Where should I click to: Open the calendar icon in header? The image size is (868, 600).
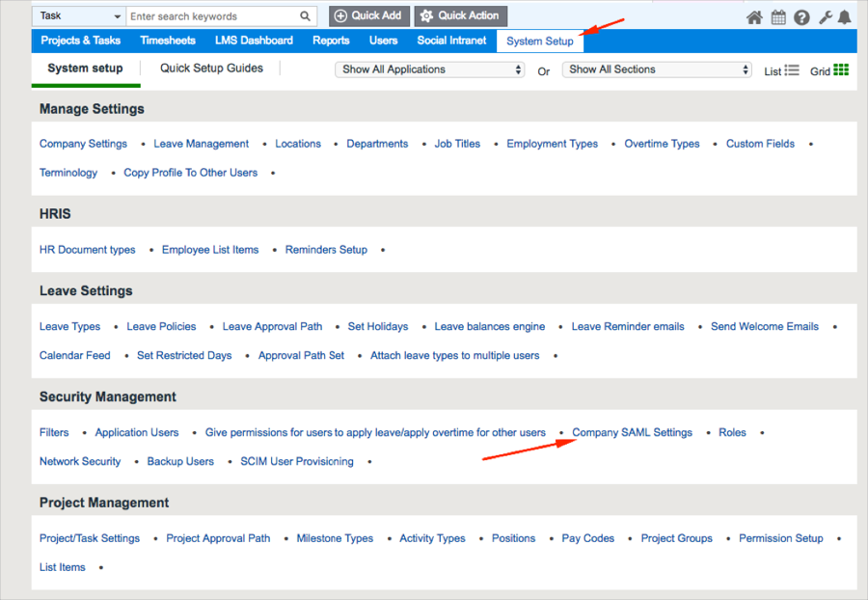[778, 17]
